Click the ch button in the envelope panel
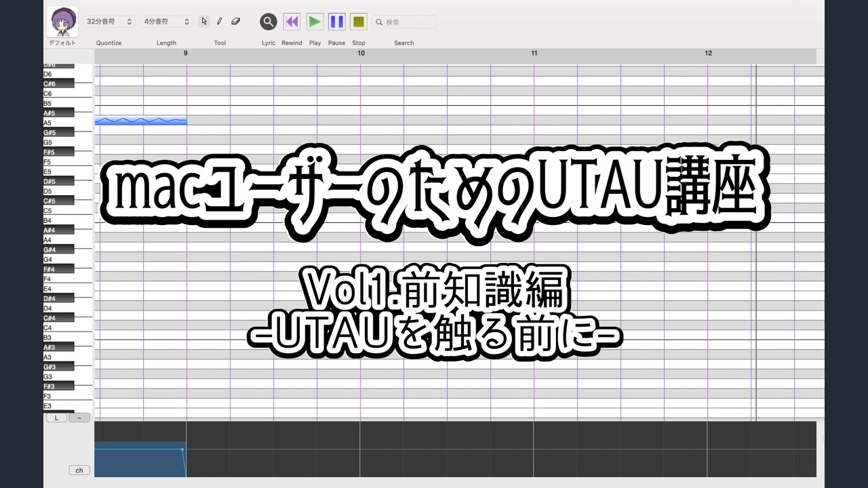The width and height of the screenshot is (868, 488). tap(79, 470)
